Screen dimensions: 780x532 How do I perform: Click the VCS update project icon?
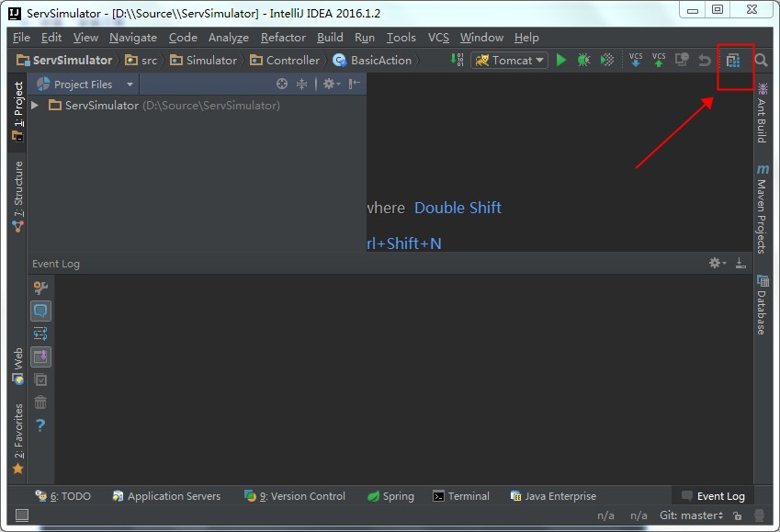636,61
